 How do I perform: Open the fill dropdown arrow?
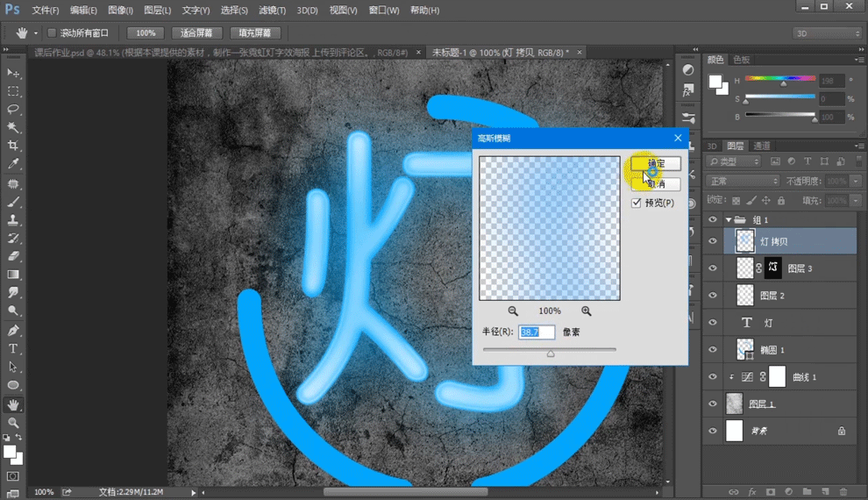tap(857, 201)
